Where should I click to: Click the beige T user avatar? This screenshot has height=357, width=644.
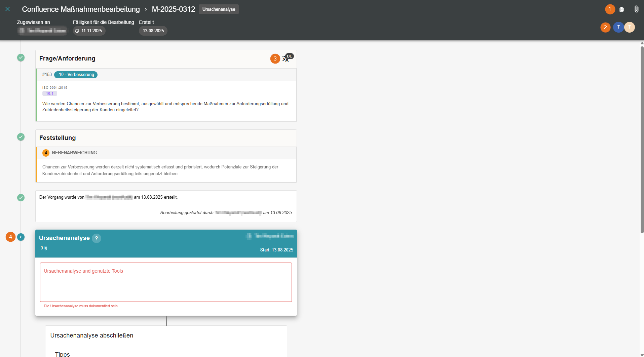[630, 27]
